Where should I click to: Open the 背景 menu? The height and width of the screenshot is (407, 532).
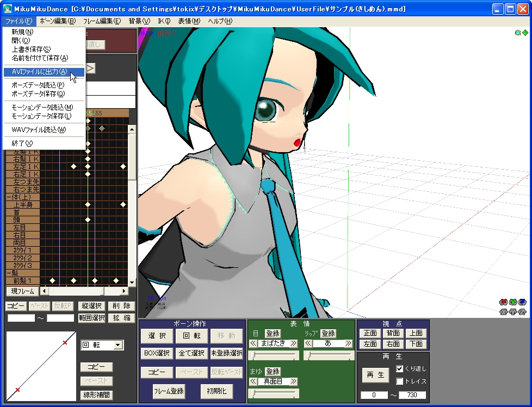[139, 21]
